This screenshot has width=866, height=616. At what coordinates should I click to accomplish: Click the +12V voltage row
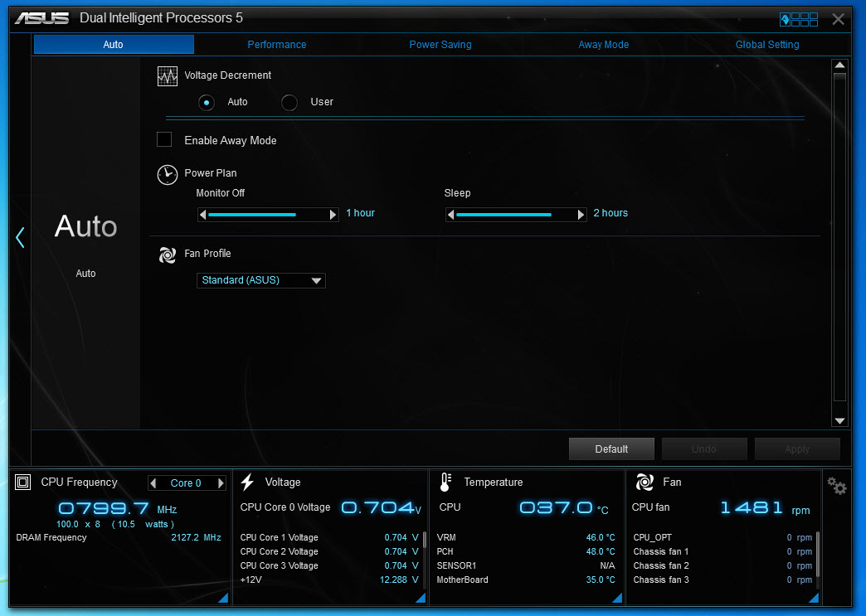(329, 580)
